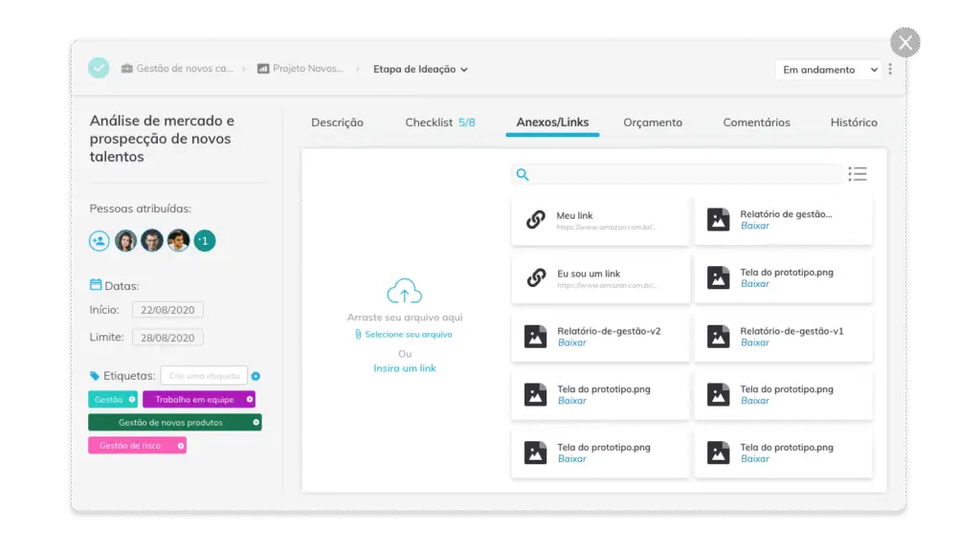This screenshot has height=551, width=980.
Task: Open the Checklist 5/8 tab
Action: point(439,122)
